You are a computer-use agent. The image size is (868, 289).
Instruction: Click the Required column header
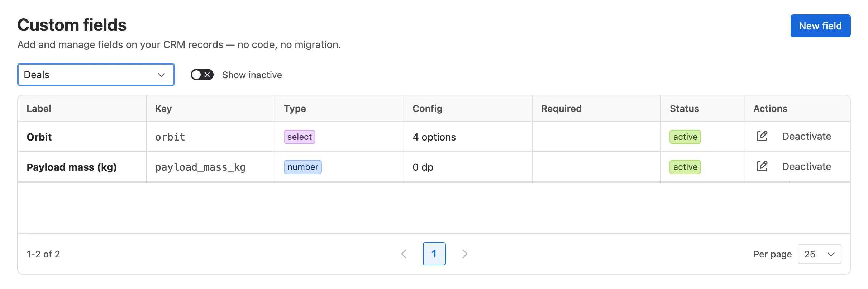pyautogui.click(x=596, y=108)
